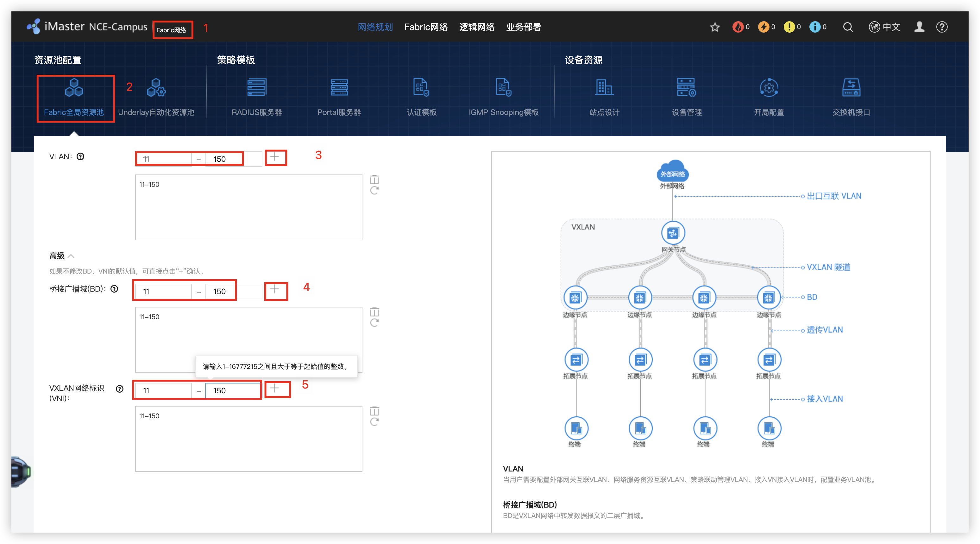The height and width of the screenshot is (544, 980).
Task: Open the 认证模板 icon
Action: coord(421,88)
